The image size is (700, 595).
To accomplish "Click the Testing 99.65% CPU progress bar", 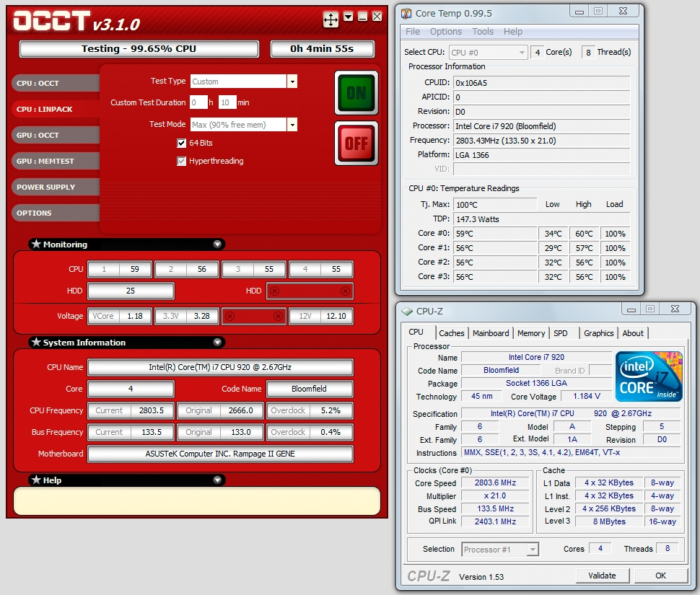I will click(x=139, y=49).
